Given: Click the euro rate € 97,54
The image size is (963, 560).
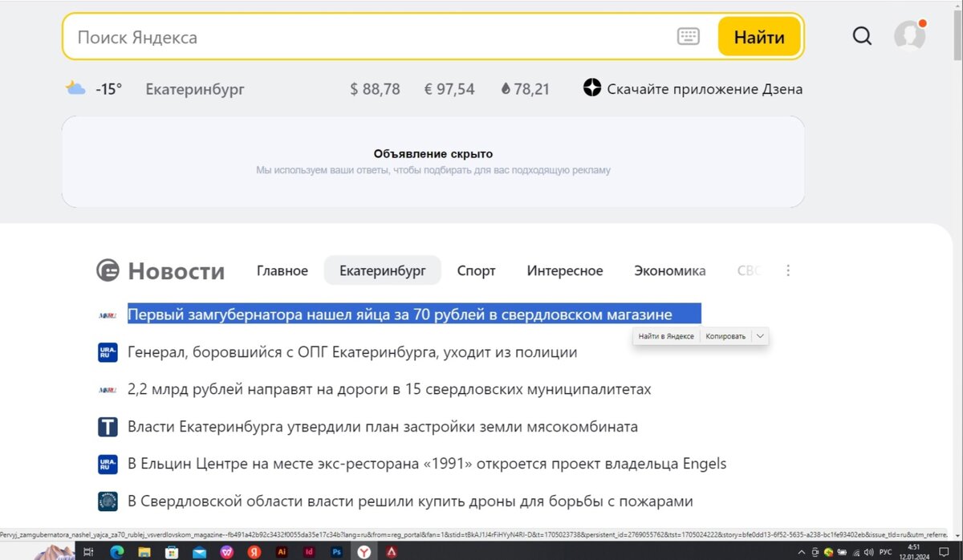Looking at the screenshot, I should click(449, 89).
